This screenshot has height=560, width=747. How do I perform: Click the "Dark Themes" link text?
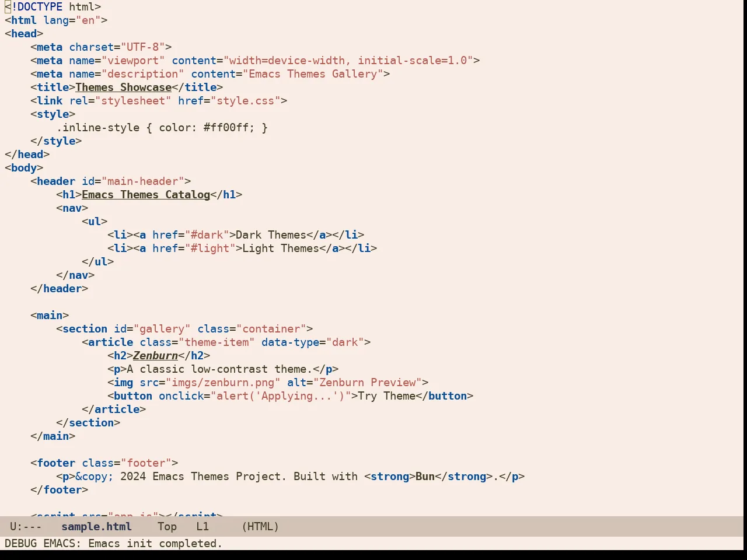click(271, 235)
